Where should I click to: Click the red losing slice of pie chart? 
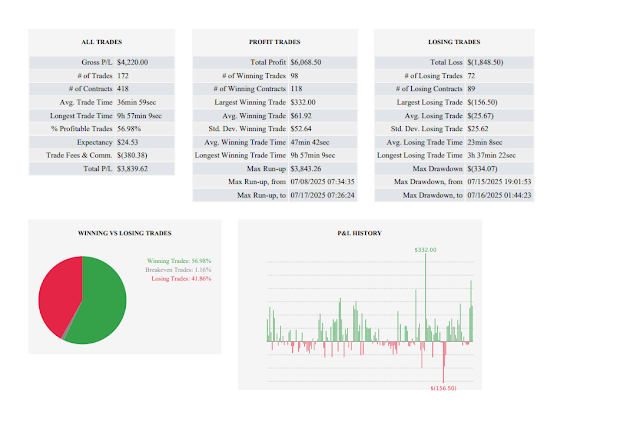click(x=59, y=296)
